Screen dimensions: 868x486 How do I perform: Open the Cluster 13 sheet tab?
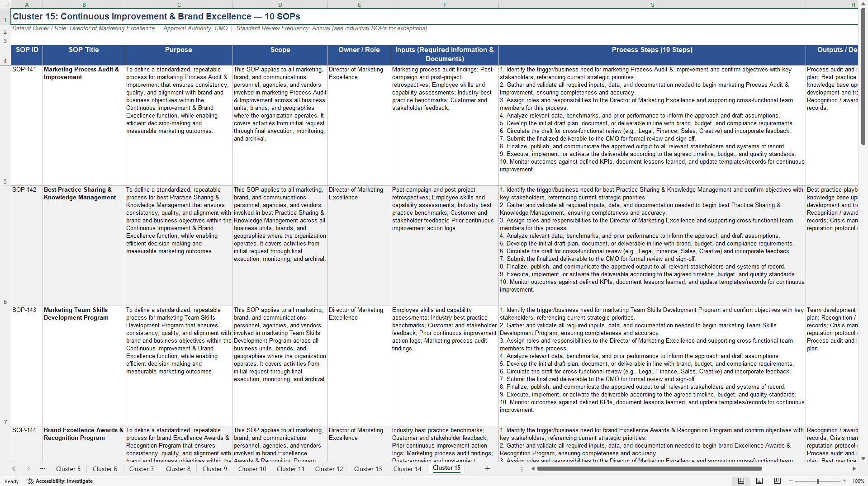pos(368,469)
